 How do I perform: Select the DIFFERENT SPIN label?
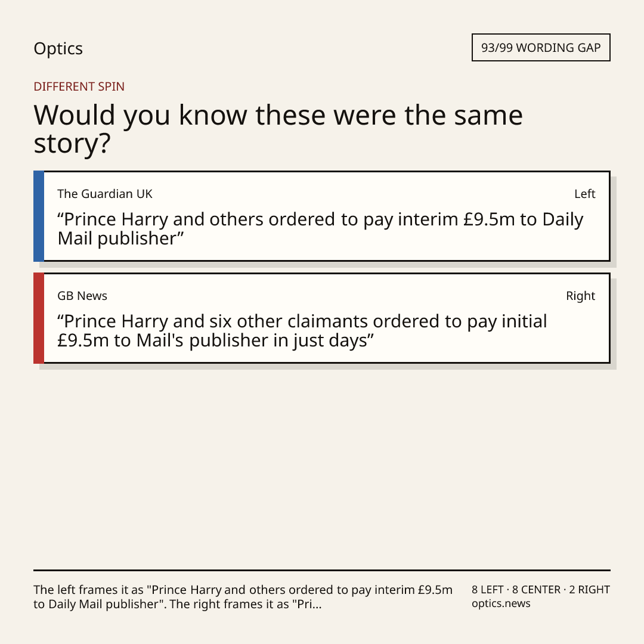coord(79,86)
